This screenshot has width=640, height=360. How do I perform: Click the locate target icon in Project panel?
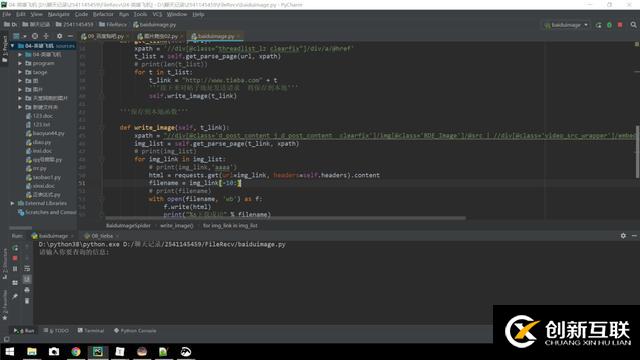(35, 36)
